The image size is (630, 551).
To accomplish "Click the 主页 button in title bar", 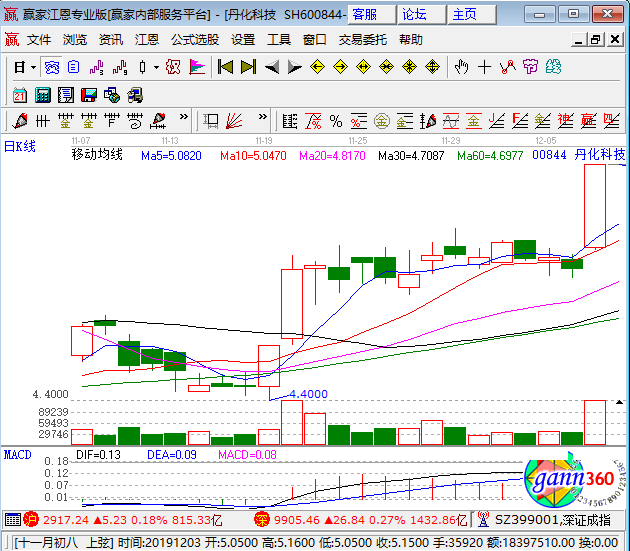I will coord(464,14).
